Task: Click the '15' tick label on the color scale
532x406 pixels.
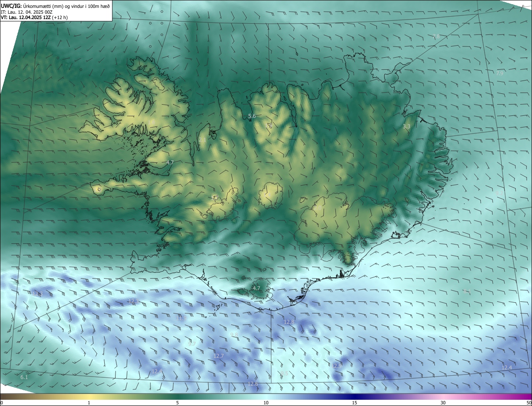Action: click(355, 403)
